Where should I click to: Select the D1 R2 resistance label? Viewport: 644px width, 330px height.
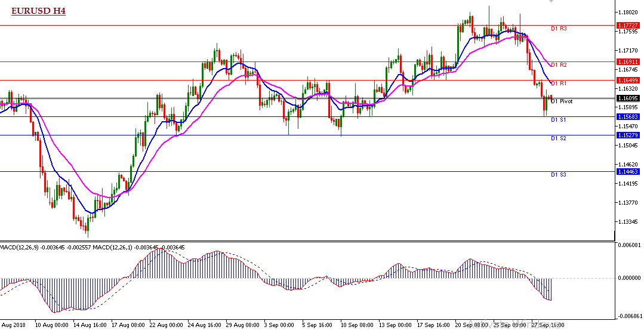558,64
